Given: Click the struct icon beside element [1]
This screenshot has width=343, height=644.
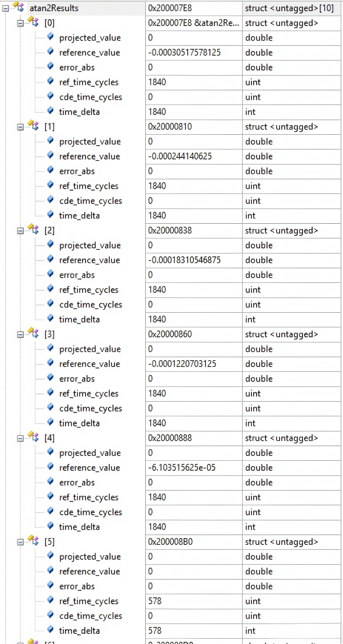Looking at the screenshot, I should tap(33, 126).
